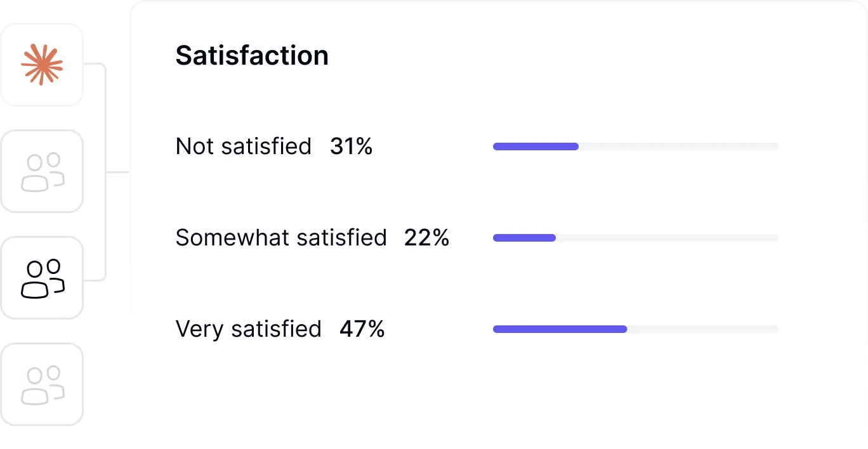Viewport: 868px width, 449px height.
Task: Click the right end of the 22% progress bar
Action: click(x=775, y=238)
